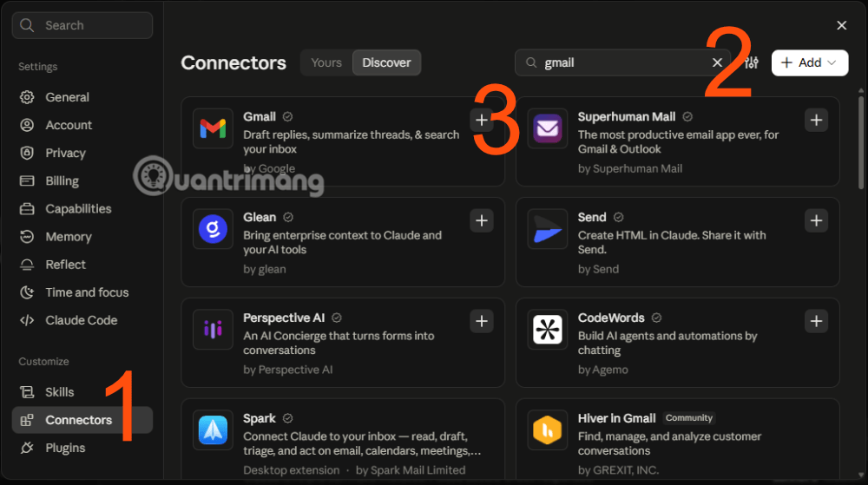The height and width of the screenshot is (485, 868).
Task: Open Time and focus settings
Action: point(82,292)
